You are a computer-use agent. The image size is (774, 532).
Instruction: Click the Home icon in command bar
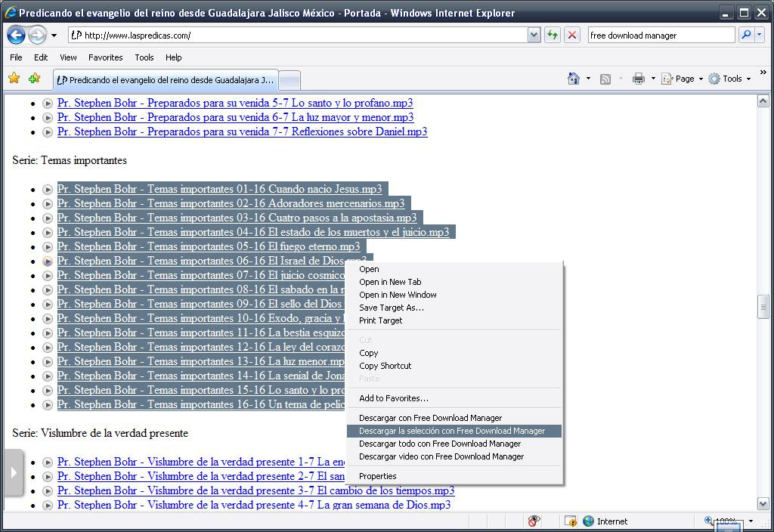(x=574, y=79)
